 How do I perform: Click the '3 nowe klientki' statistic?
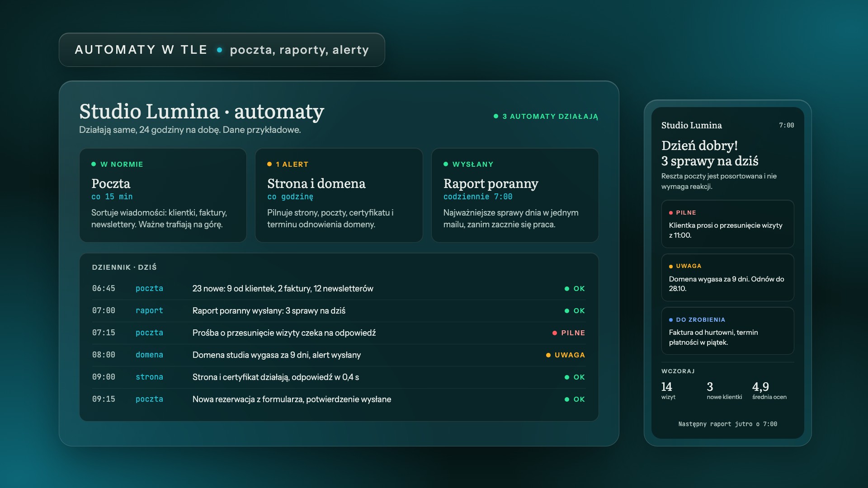724,391
